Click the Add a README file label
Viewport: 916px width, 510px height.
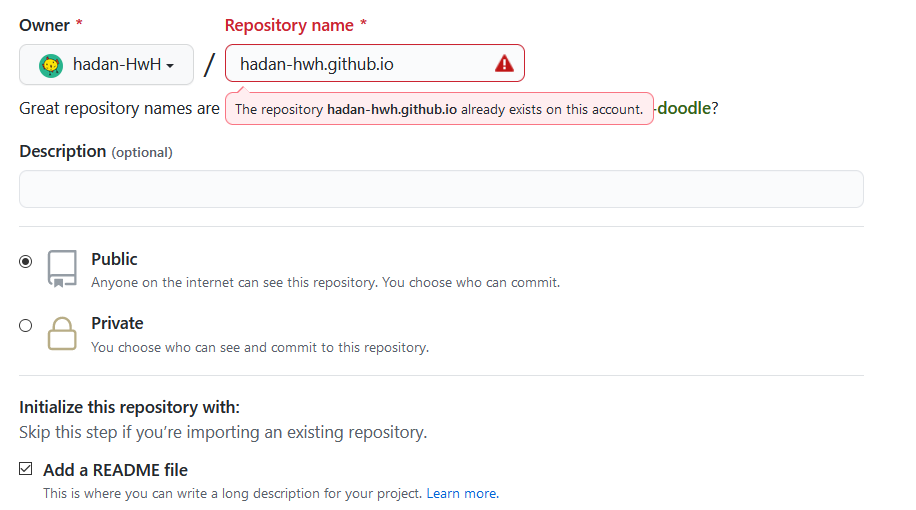pos(115,470)
